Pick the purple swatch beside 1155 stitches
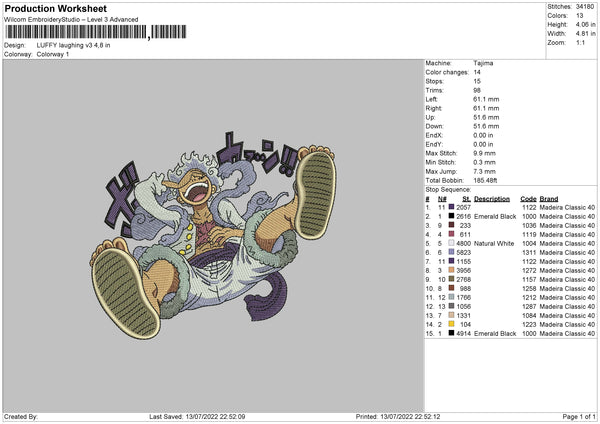This screenshot has width=600, height=424. [x=451, y=261]
